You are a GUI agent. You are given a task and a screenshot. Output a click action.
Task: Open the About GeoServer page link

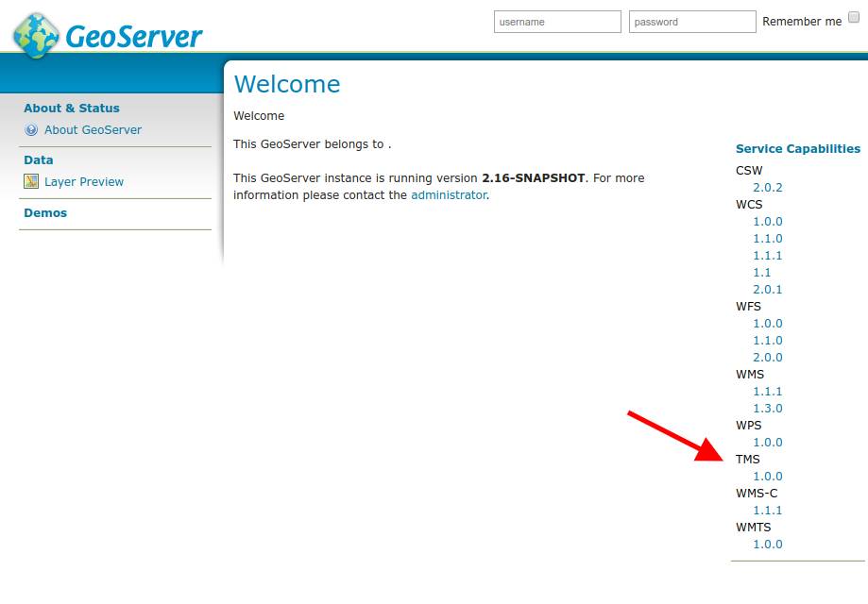pos(93,130)
